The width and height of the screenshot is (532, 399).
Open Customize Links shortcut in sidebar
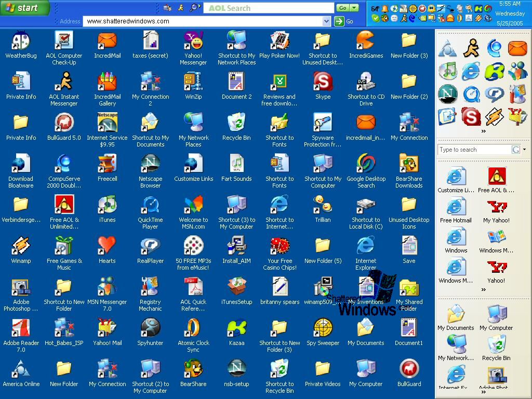click(456, 180)
